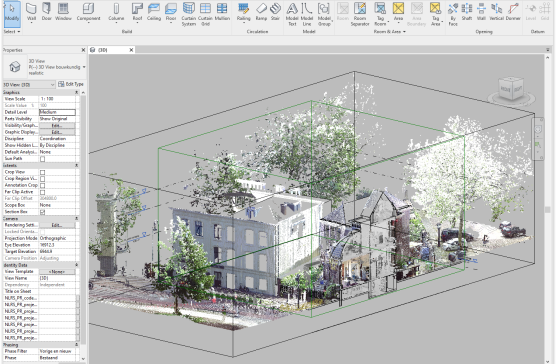Click the Discipline Coordination value
This screenshot has width=556, height=364.
point(57,139)
